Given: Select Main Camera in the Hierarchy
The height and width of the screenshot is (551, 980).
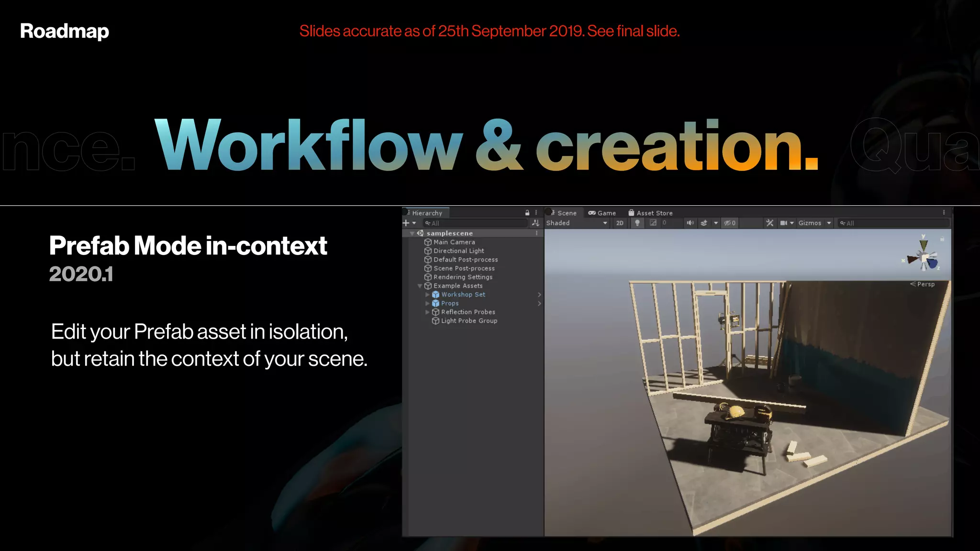Looking at the screenshot, I should (x=454, y=242).
